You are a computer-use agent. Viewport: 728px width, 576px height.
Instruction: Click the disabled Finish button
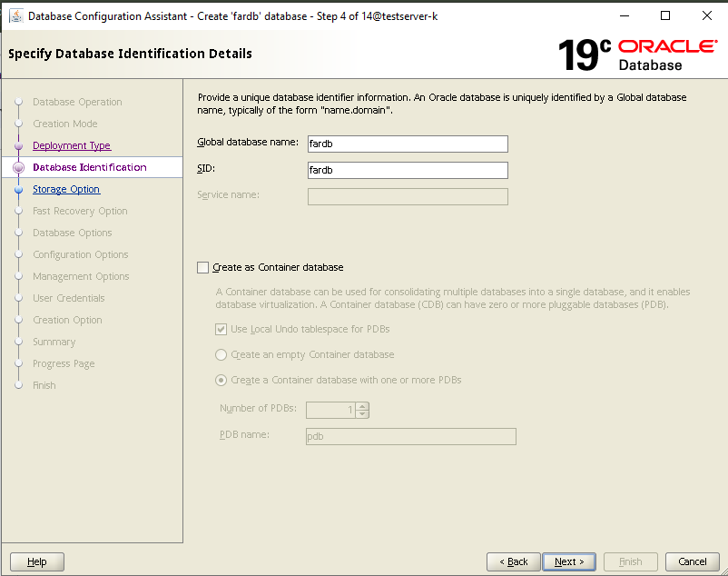(x=631, y=561)
